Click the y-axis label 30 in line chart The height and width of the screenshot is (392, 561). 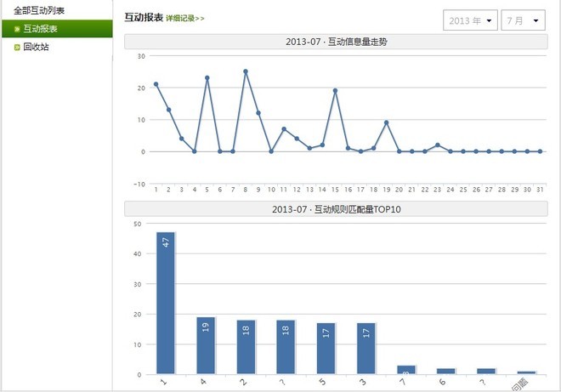141,56
